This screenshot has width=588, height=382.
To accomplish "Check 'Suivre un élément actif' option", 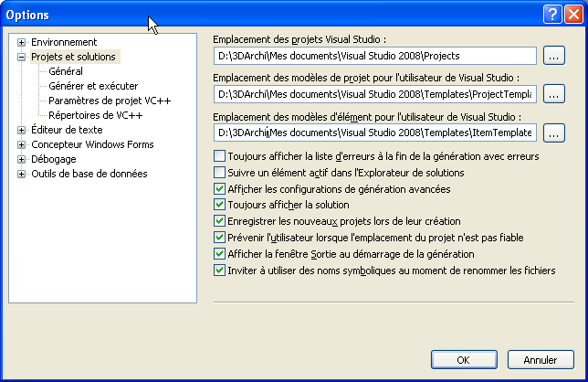I will tap(219, 173).
